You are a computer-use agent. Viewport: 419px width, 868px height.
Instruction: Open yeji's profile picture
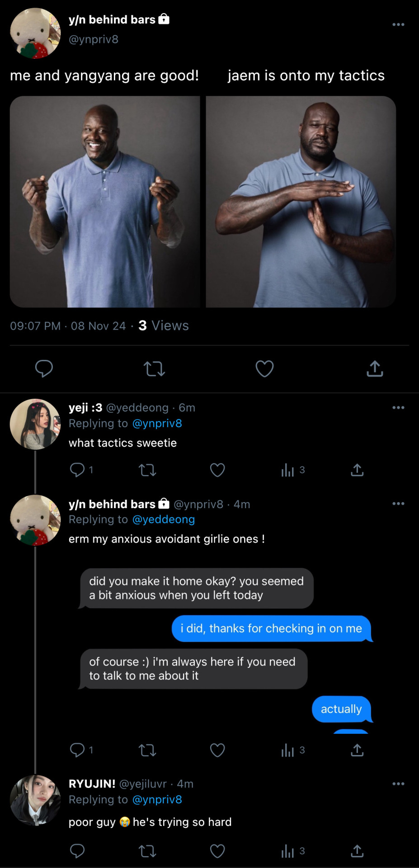click(x=35, y=424)
